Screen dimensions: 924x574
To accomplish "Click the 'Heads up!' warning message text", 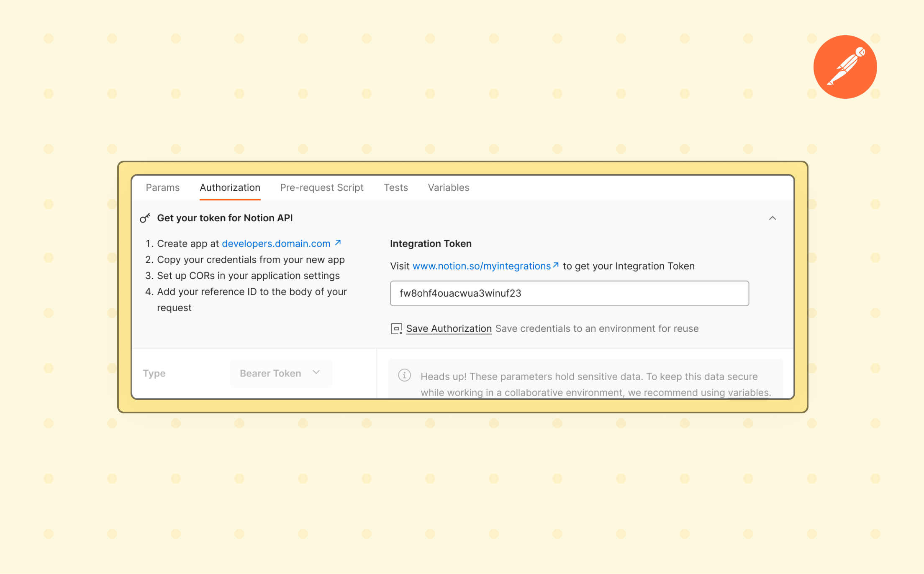I will tap(596, 384).
